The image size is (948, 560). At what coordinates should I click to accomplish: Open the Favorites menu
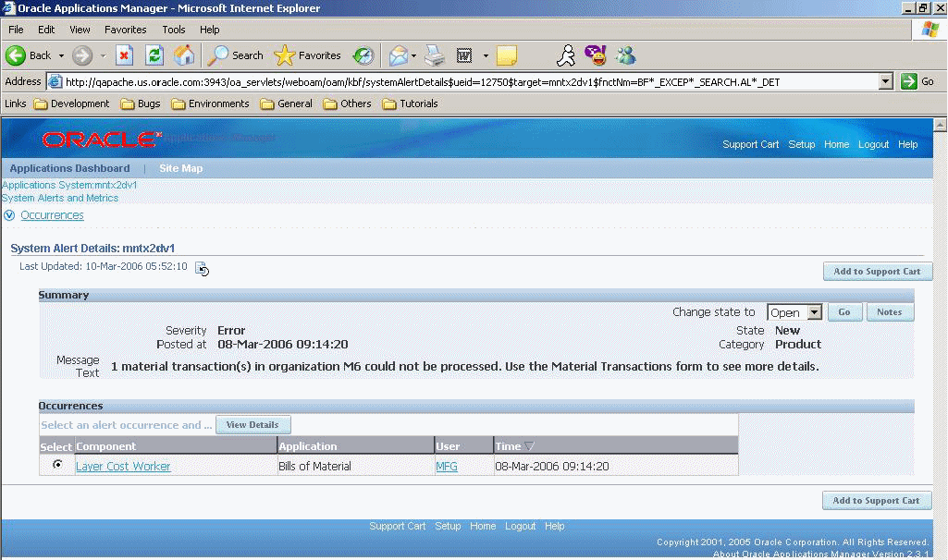[x=125, y=30]
